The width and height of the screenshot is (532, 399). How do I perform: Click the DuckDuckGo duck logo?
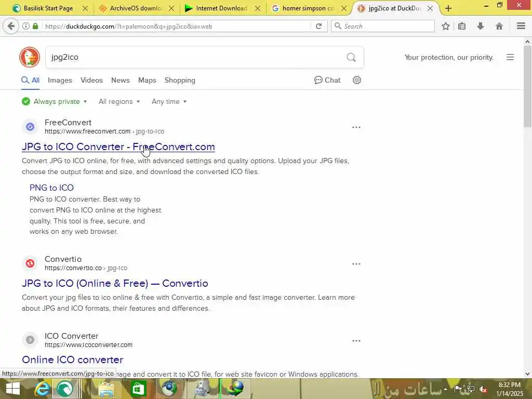click(x=30, y=57)
